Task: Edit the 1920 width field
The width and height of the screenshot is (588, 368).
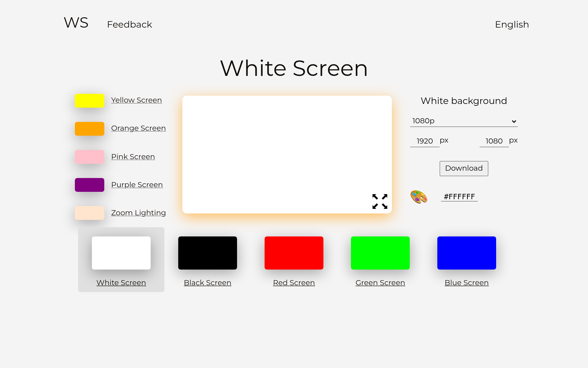Action: click(424, 141)
